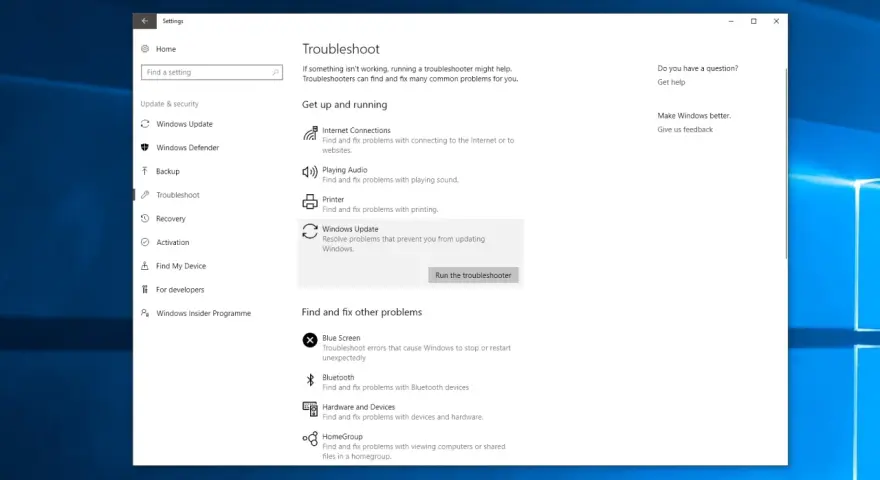Click the Find and fix other problems heading

pos(361,312)
